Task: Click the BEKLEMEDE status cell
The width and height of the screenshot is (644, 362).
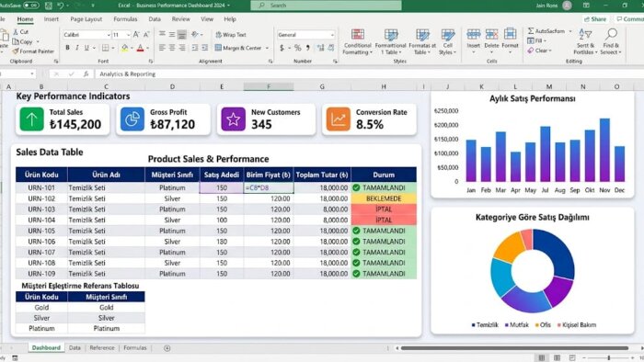Action: [384, 198]
